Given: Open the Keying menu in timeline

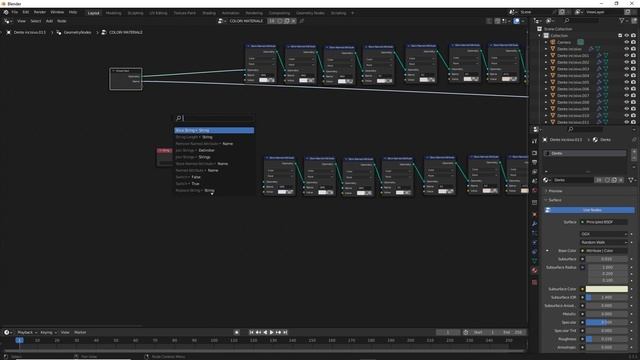Looking at the screenshot, I should 48,332.
